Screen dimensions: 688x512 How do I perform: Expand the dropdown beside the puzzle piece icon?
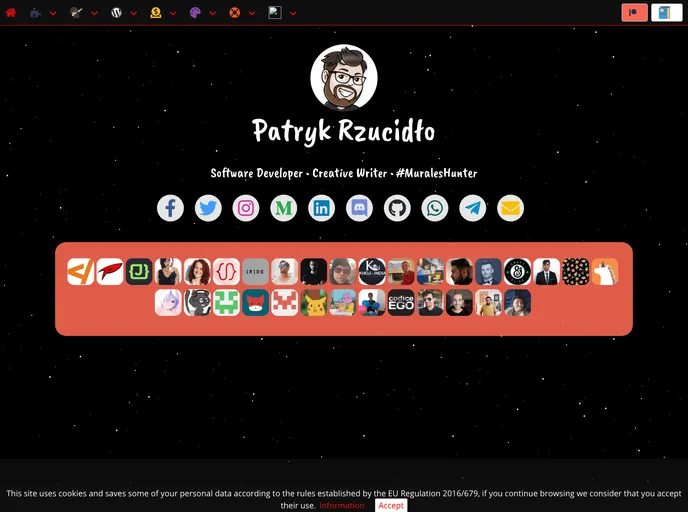(x=53, y=13)
